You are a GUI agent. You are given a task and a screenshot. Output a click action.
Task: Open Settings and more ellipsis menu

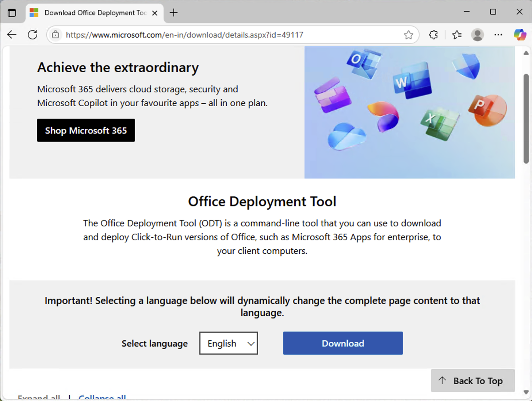point(498,35)
